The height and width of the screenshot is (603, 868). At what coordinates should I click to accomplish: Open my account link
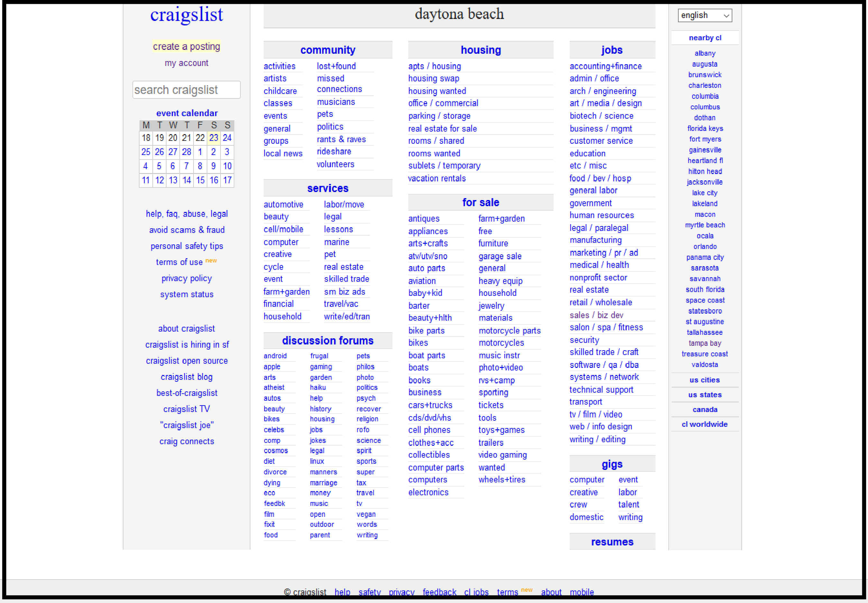pyautogui.click(x=186, y=63)
